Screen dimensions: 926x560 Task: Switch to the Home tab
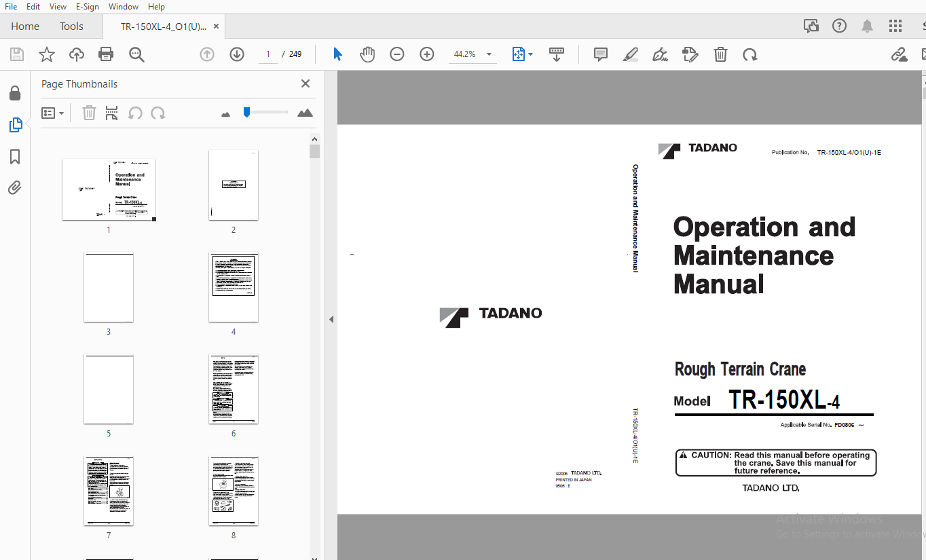pos(25,26)
